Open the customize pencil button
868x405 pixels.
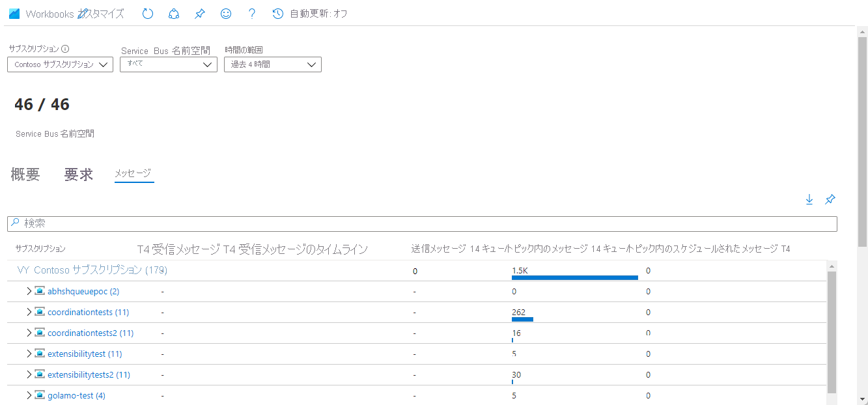click(83, 14)
